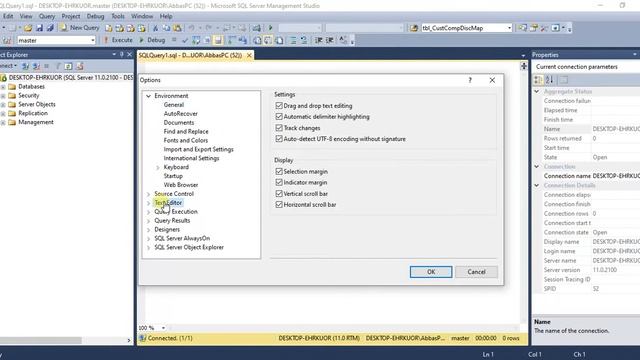The image size is (640, 360).
Task: Click the Refresh icon in Object Explorer toolbar
Action: (68, 66)
